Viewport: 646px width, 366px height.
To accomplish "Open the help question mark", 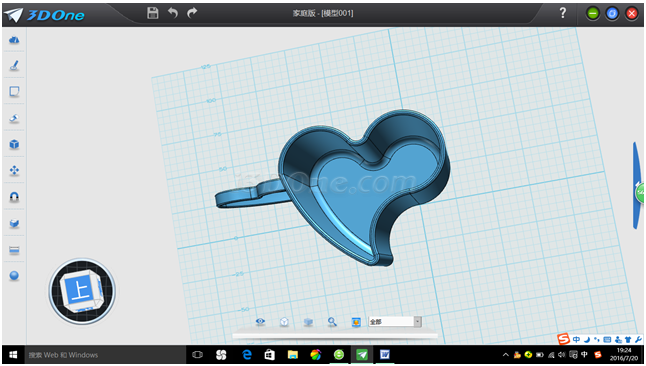I will tap(563, 13).
